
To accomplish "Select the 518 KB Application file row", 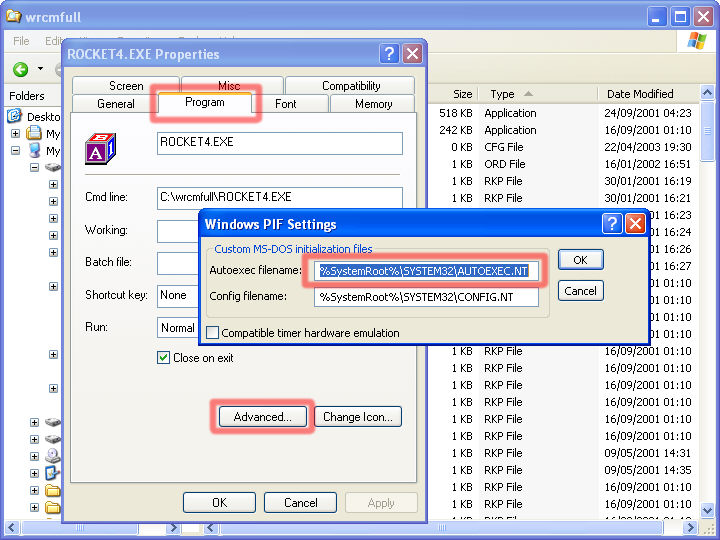I will 563,113.
